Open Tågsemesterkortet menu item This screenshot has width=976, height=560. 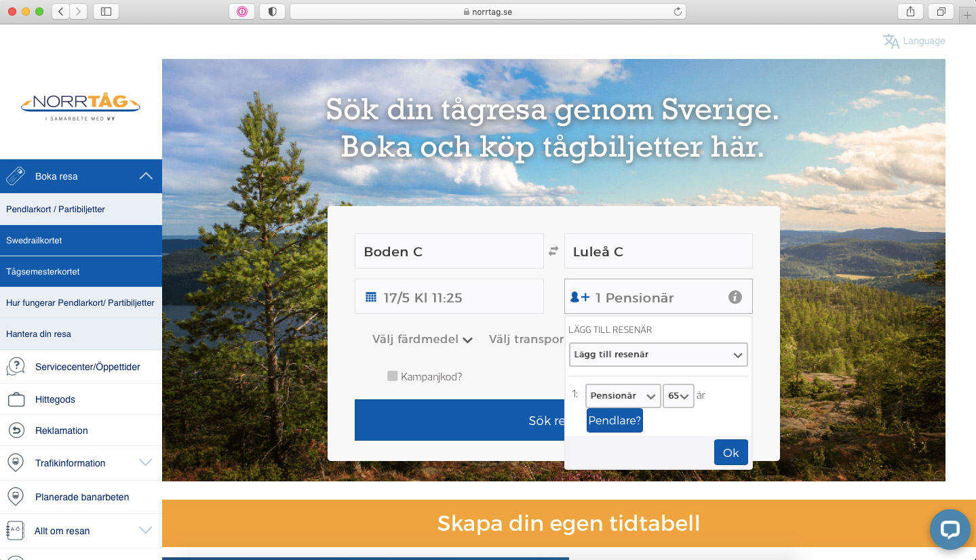pos(81,272)
